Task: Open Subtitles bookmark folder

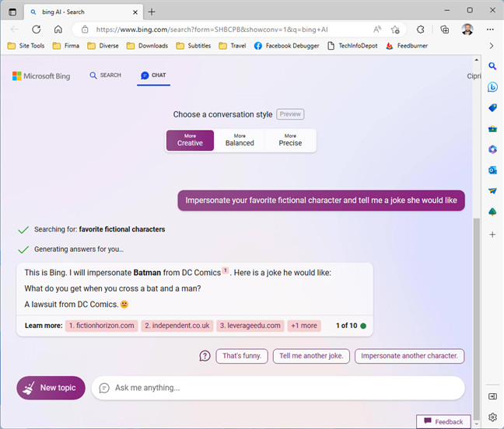Action: click(194, 46)
